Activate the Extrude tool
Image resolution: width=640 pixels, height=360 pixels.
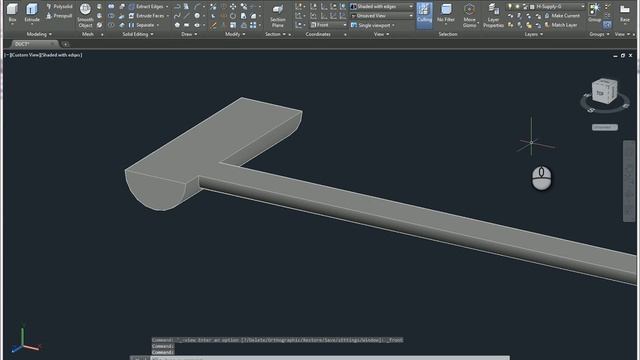pos(32,12)
